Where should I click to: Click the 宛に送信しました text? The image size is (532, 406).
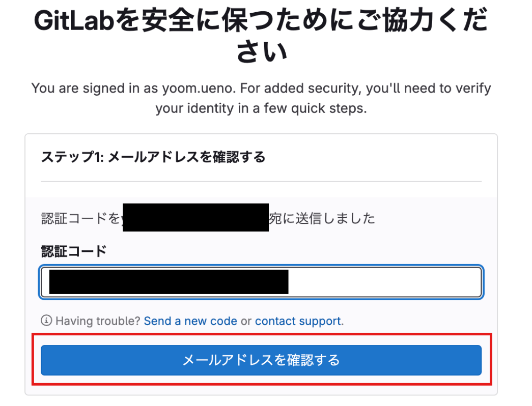[322, 219]
